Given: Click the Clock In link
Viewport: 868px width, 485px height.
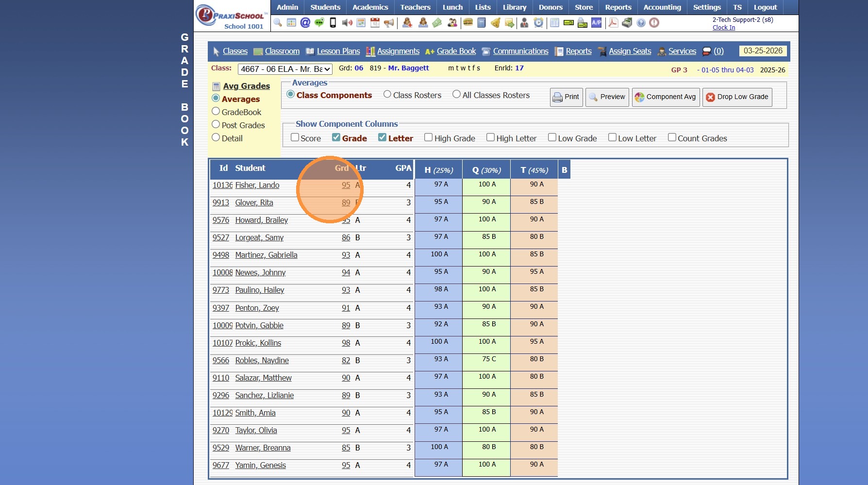Looking at the screenshot, I should [x=724, y=28].
